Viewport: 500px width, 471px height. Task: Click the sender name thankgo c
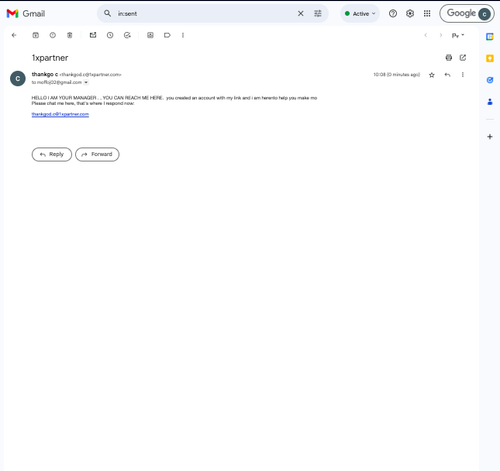click(45, 74)
